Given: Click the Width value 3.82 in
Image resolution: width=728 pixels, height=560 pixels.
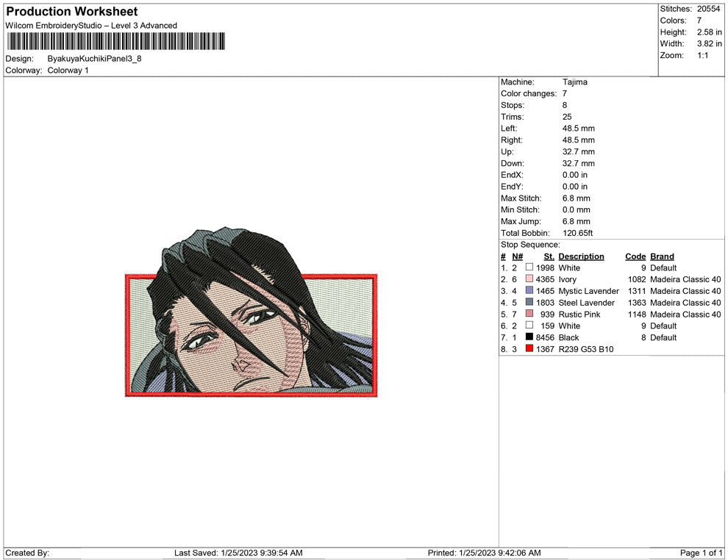Looking at the screenshot, I should (x=710, y=43).
